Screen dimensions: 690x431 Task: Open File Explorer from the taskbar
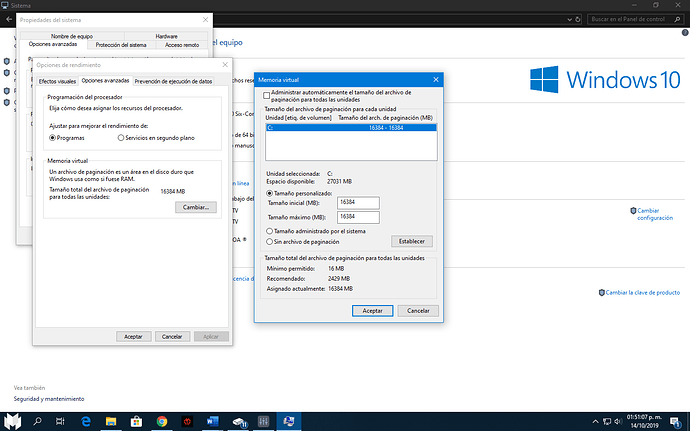(x=110, y=421)
